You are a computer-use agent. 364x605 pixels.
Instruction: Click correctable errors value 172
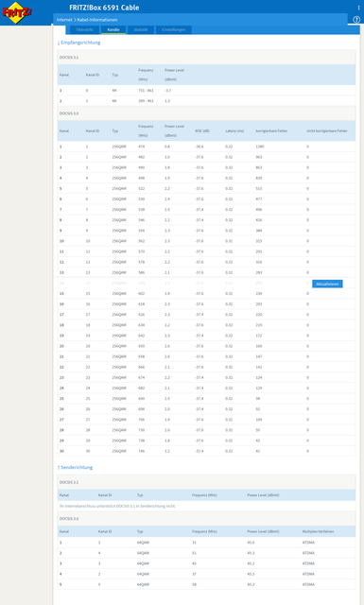click(x=259, y=336)
